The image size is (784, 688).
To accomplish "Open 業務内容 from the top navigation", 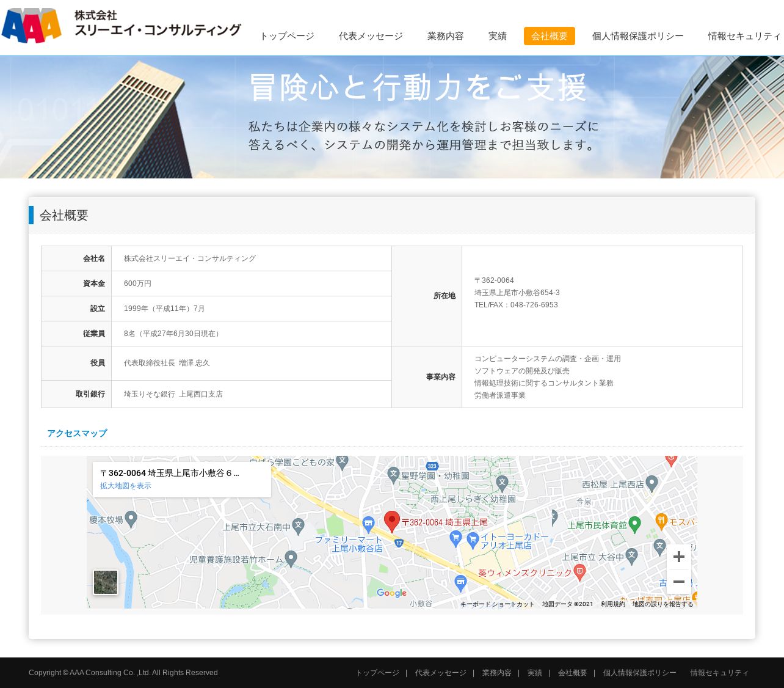I will [x=445, y=36].
